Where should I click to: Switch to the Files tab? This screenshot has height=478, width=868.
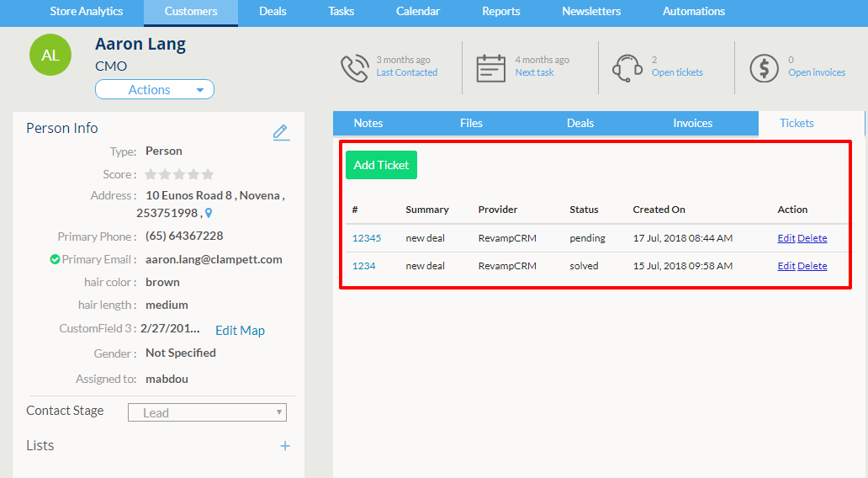471,123
